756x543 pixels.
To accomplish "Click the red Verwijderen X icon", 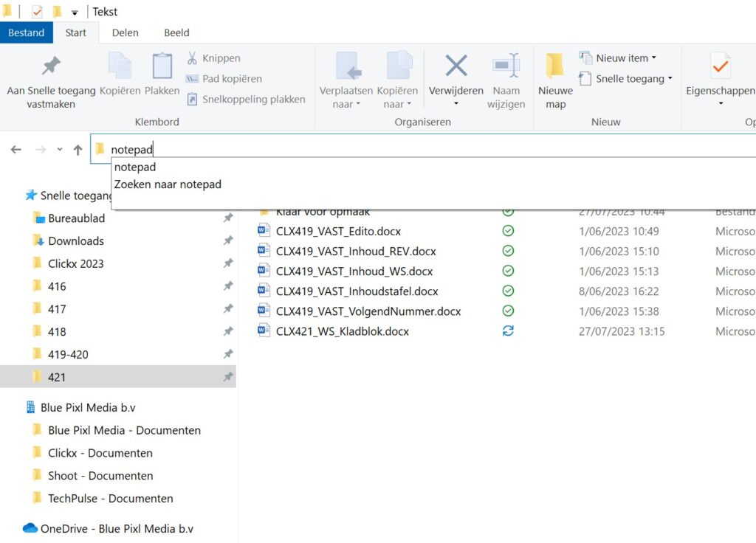I will [x=456, y=66].
